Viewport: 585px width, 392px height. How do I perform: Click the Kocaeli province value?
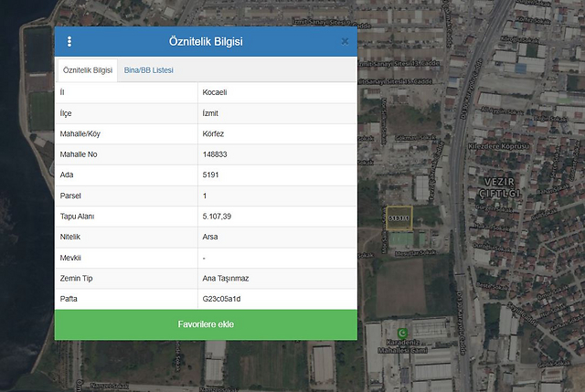click(216, 92)
